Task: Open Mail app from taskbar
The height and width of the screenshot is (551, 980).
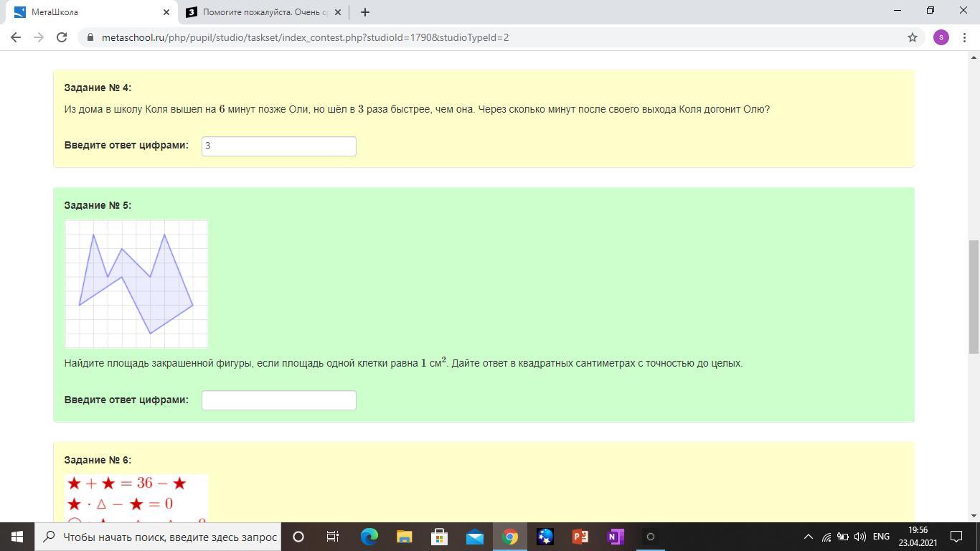Action: tap(474, 537)
